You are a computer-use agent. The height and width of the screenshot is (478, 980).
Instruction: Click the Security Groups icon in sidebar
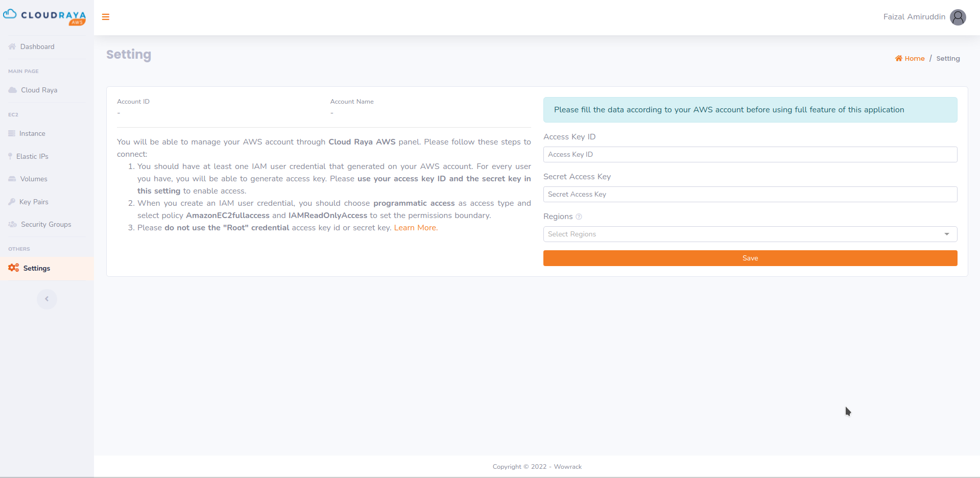(x=12, y=225)
